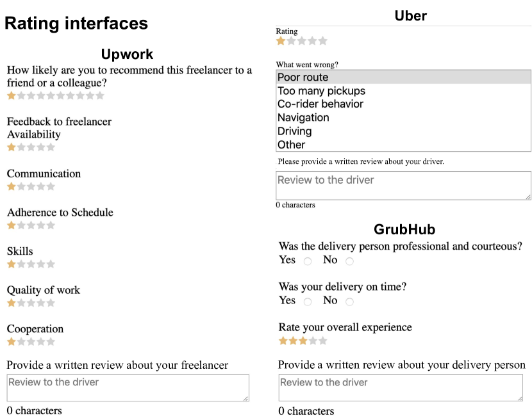Screen dimensions: 532x420
Task: Give Skills a four-star rating
Action: (41, 264)
